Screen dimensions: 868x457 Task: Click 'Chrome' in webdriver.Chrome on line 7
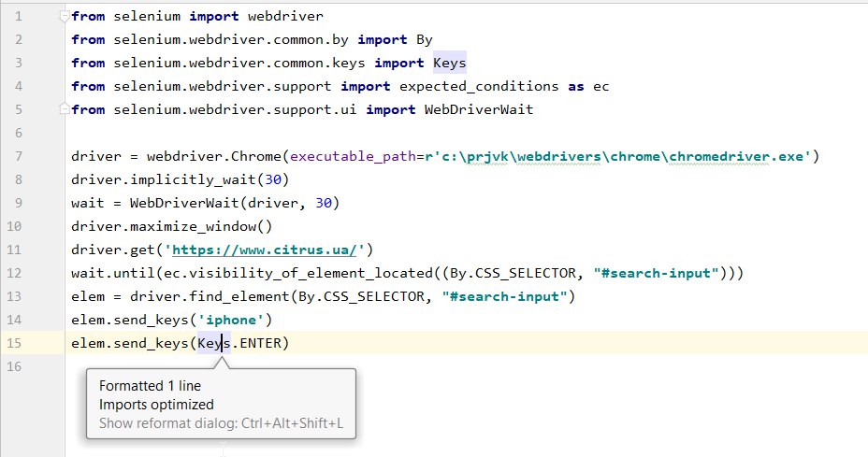tap(255, 157)
